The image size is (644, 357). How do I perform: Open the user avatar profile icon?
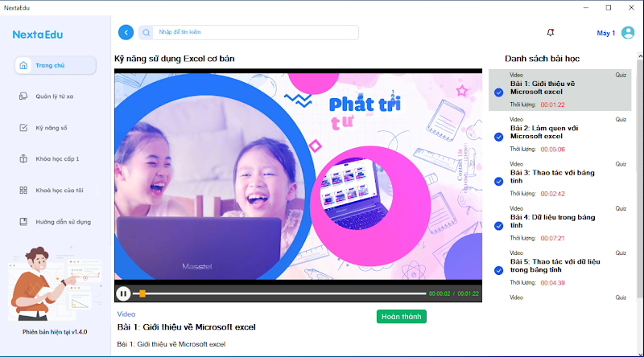(x=628, y=32)
